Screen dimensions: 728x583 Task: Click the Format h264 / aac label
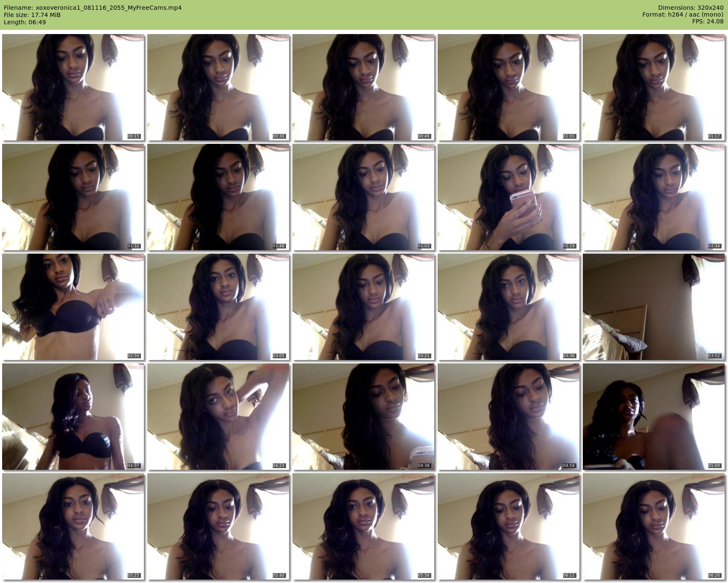(682, 15)
